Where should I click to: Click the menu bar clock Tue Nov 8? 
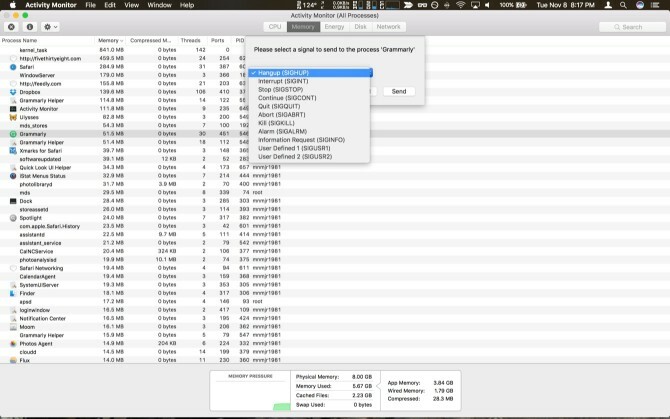click(565, 5)
